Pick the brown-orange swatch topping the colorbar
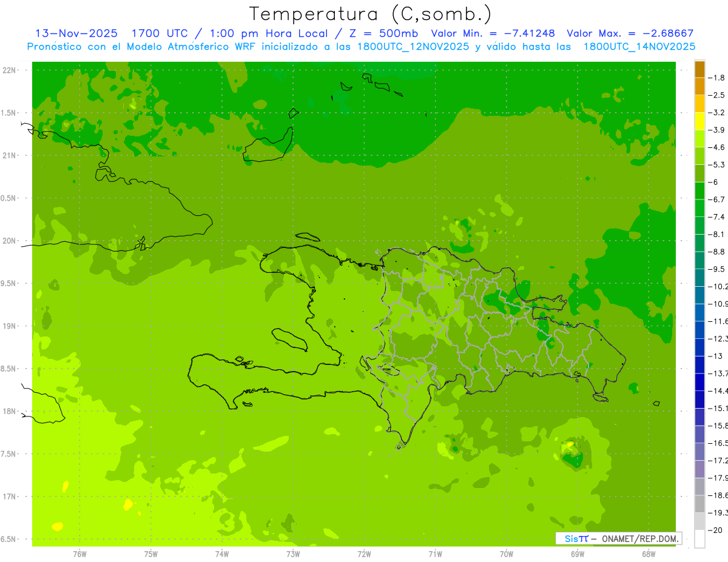 click(699, 69)
